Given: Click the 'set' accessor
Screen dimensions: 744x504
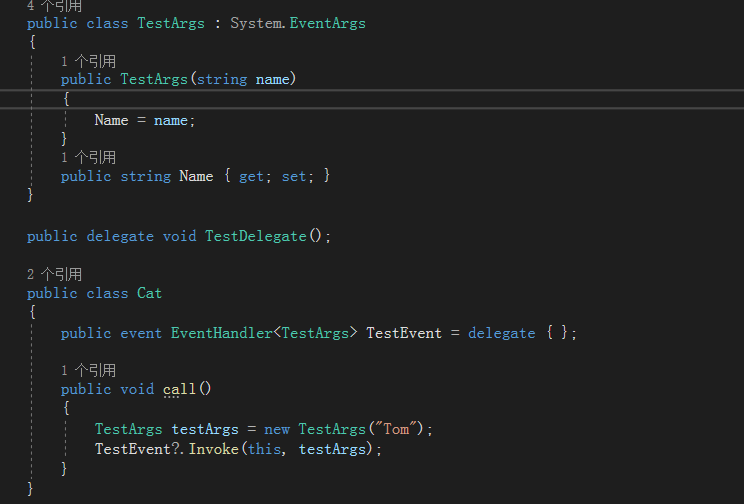Looking at the screenshot, I should (294, 177).
